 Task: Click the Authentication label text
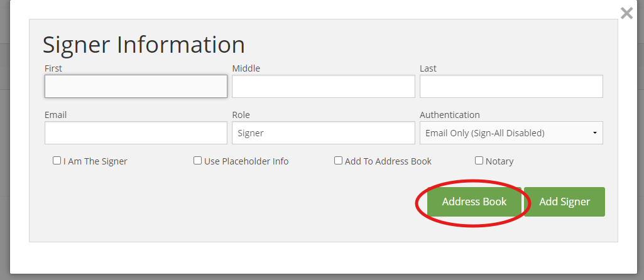[x=450, y=115]
